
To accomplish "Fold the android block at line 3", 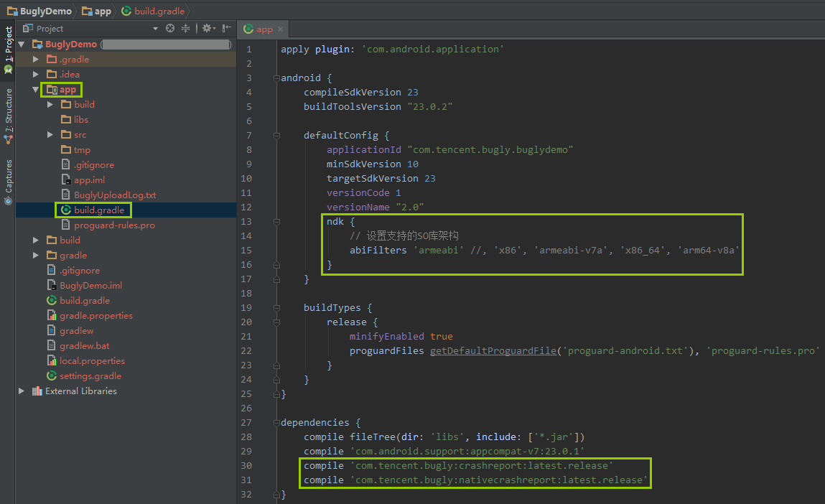I will pyautogui.click(x=276, y=78).
